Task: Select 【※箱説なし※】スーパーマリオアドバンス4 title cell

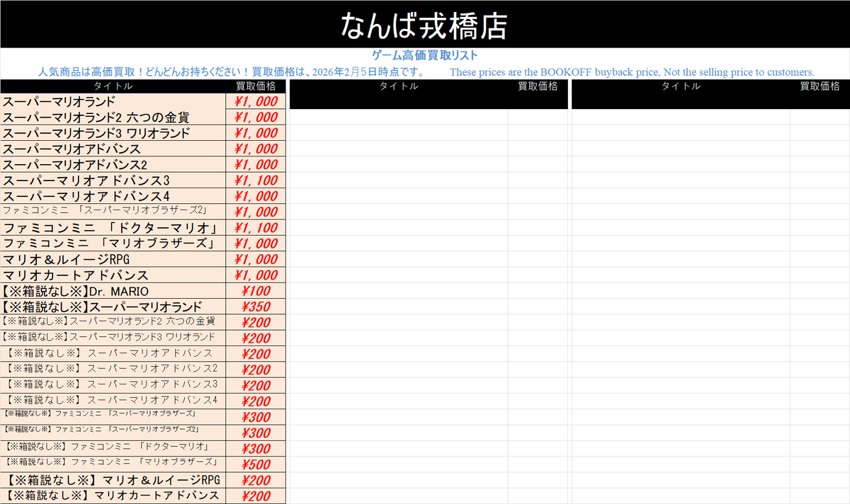Action: pyautogui.click(x=113, y=401)
